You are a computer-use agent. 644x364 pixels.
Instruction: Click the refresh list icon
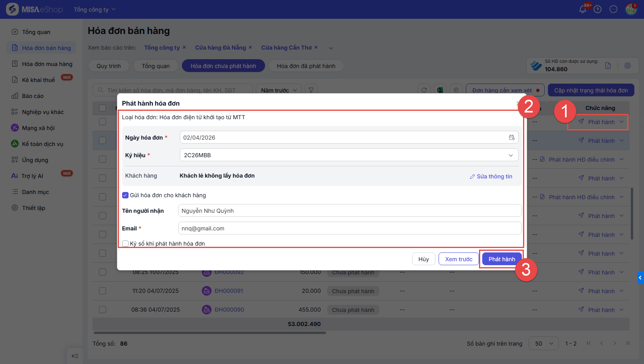coord(424,90)
